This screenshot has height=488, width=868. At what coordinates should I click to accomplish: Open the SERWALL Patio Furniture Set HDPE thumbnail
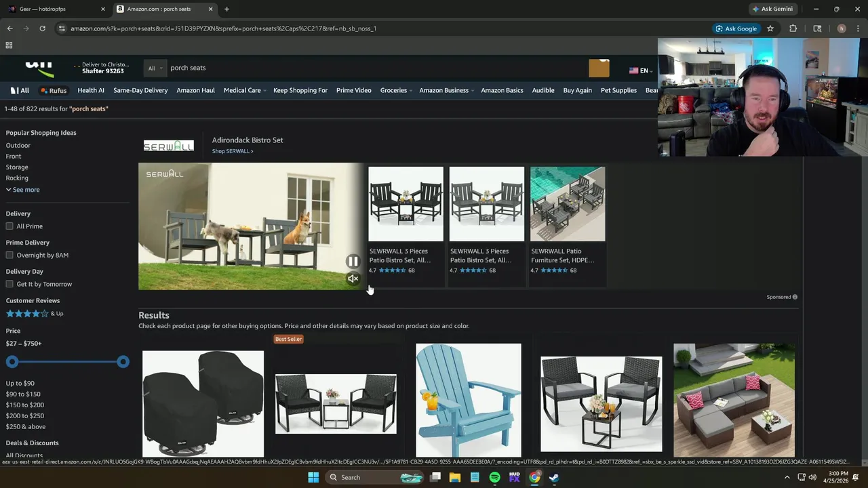pos(568,204)
